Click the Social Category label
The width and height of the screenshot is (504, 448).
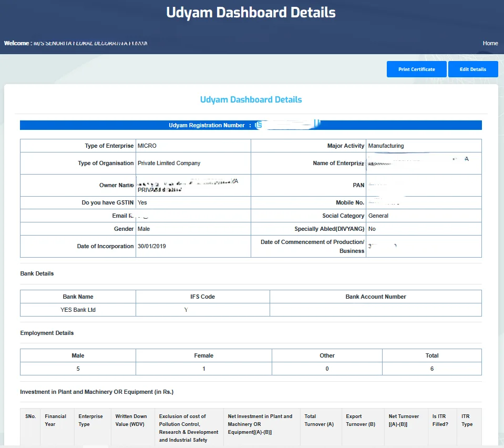pos(343,216)
